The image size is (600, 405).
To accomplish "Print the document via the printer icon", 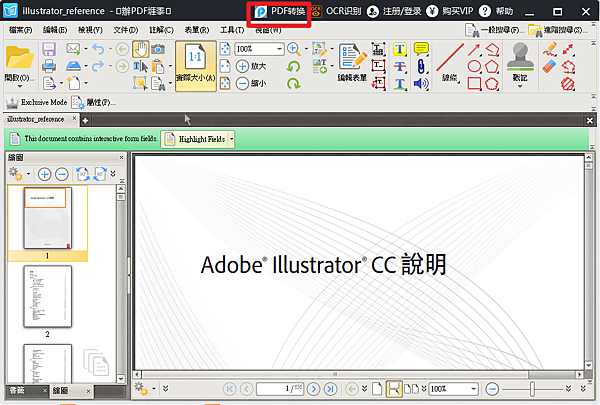I will click(x=49, y=66).
